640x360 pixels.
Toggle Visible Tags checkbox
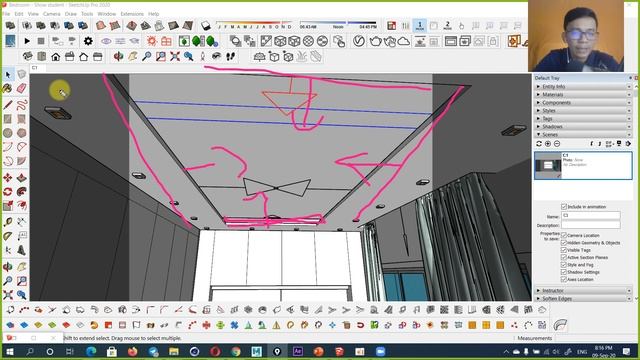pyautogui.click(x=564, y=250)
